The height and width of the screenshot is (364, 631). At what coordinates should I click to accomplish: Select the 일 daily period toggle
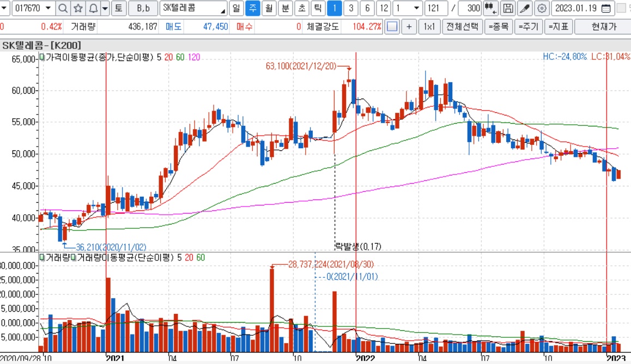(236, 8)
